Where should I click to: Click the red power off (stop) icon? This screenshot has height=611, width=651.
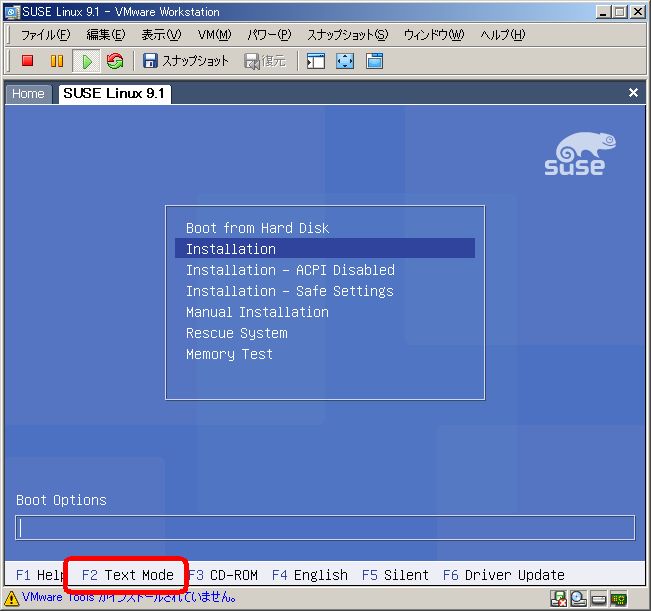pos(28,61)
